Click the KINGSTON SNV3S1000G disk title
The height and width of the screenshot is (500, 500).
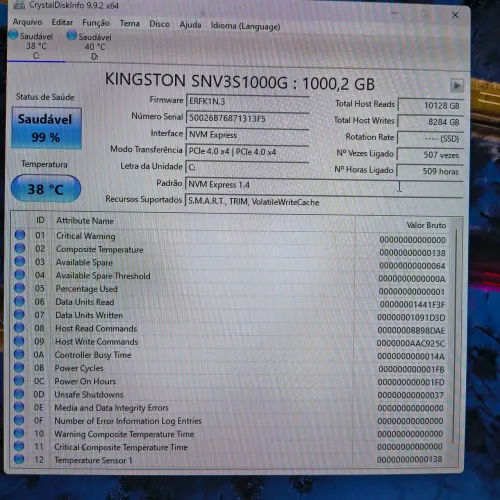(x=240, y=82)
